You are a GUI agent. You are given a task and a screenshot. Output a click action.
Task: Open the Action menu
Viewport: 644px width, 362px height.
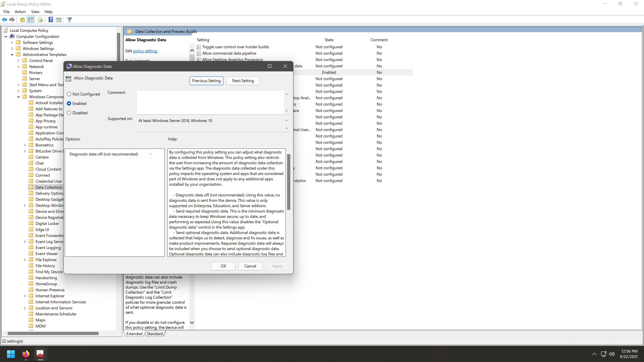pyautogui.click(x=20, y=12)
